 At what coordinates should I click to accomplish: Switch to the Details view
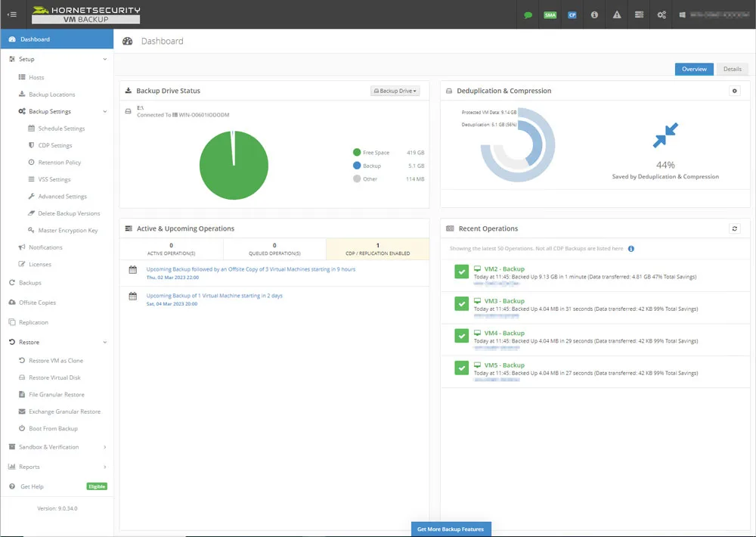[x=732, y=69]
